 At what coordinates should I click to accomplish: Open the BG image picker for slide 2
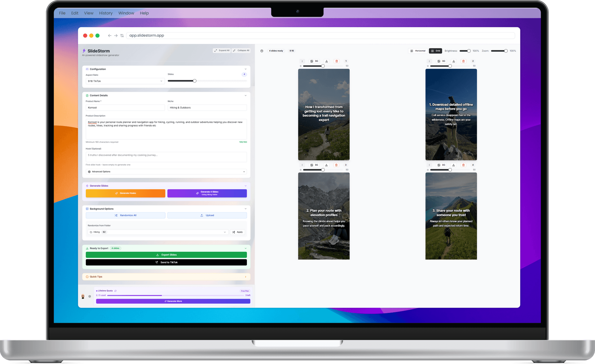pos(441,61)
